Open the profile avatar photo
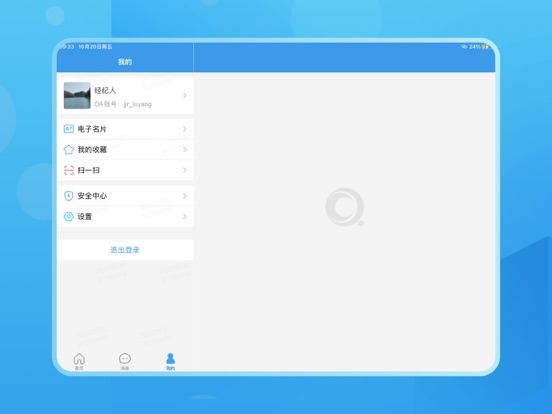The image size is (552, 414). point(77,95)
